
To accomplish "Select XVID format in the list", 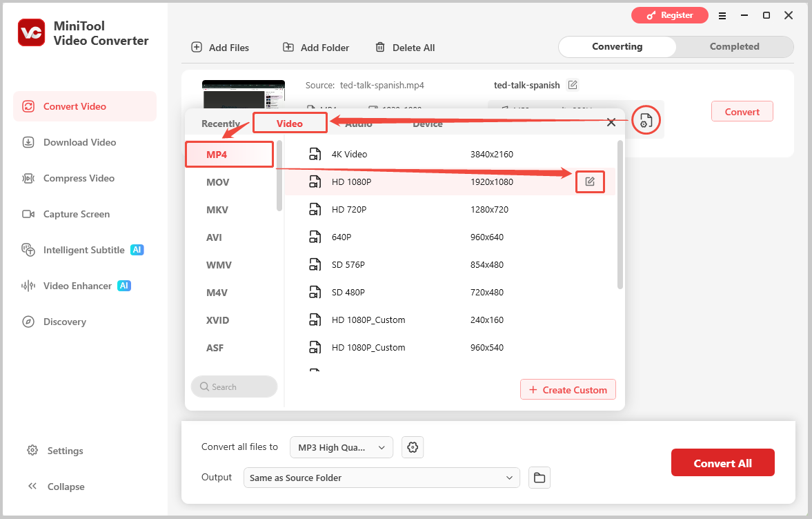I will click(x=230, y=320).
